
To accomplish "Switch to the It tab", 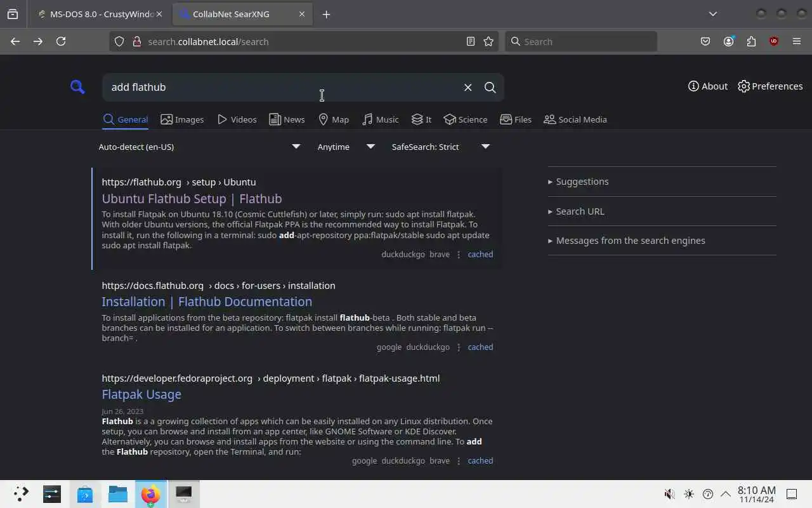I will pos(421,119).
